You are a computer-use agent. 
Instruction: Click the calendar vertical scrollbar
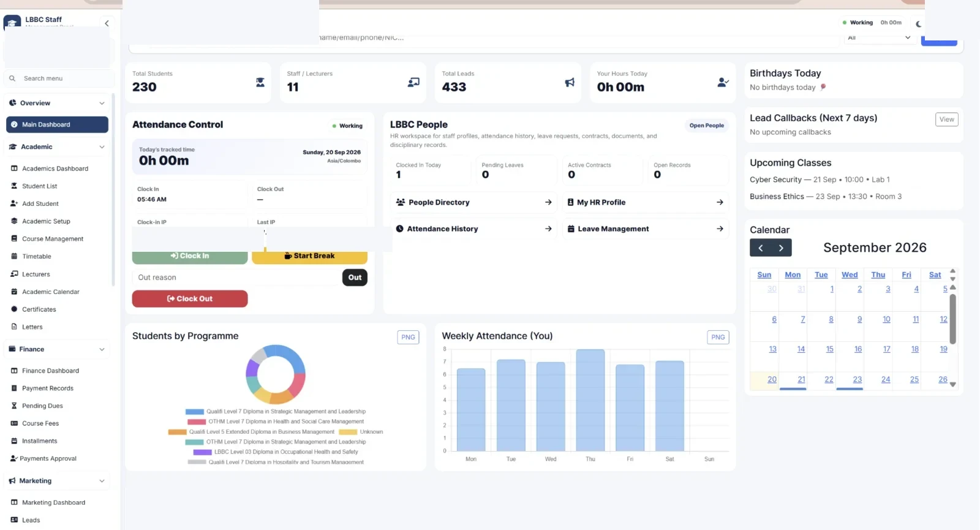point(953,319)
